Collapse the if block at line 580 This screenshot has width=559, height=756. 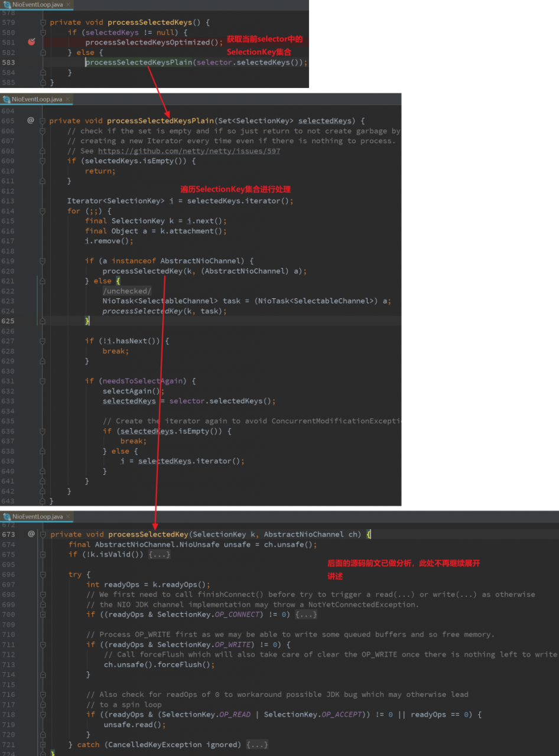pos(43,32)
